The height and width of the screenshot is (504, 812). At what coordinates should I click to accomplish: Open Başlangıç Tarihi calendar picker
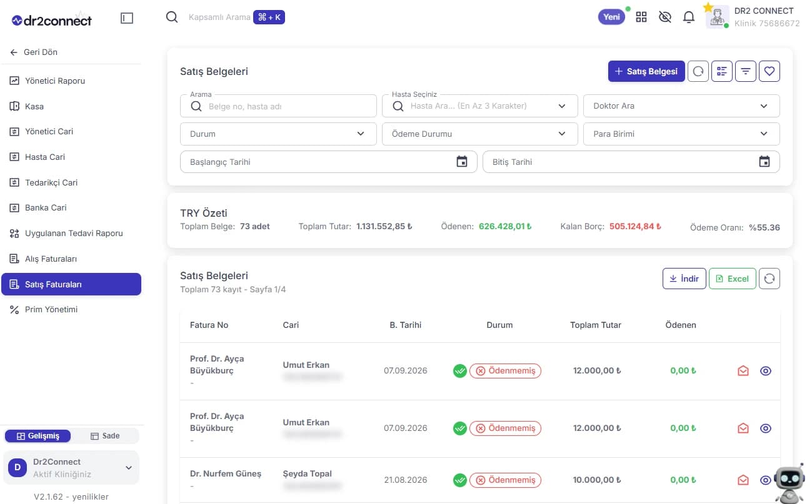pos(462,162)
